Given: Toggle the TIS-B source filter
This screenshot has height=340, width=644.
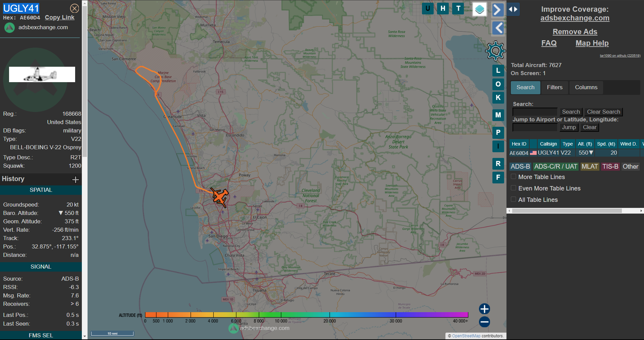Looking at the screenshot, I should [x=610, y=167].
